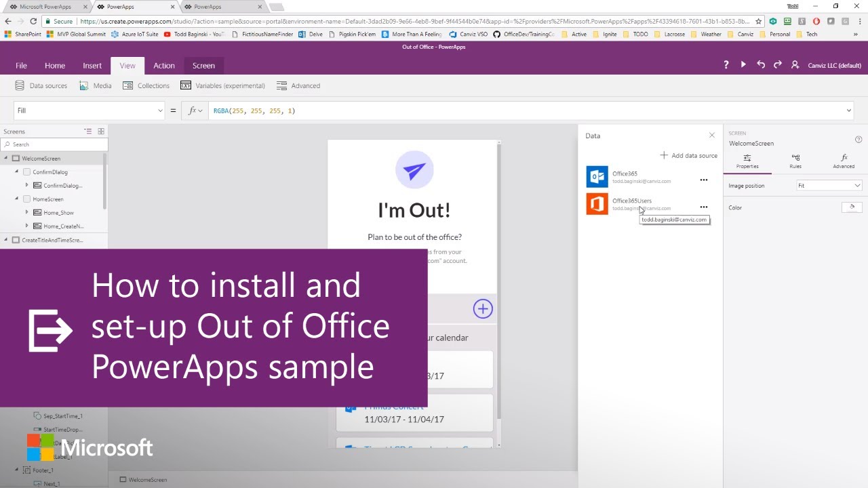Bookmark this page with the star icon

coord(759,22)
